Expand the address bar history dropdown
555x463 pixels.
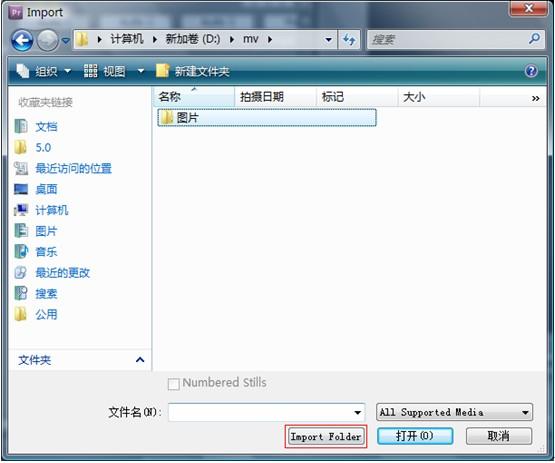[328, 39]
